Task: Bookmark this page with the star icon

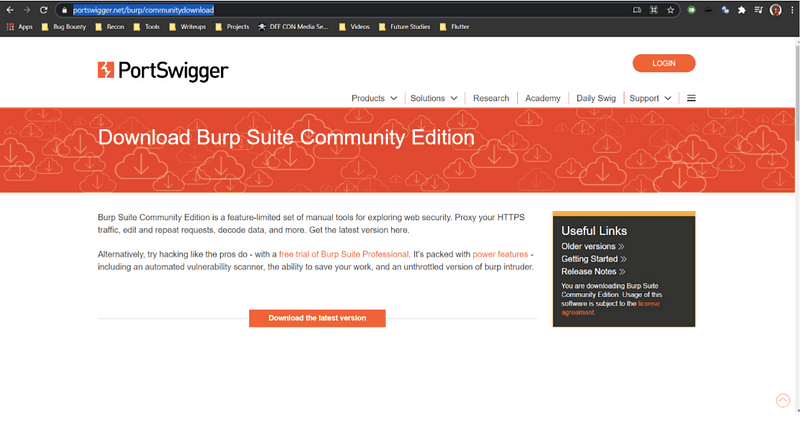Action: 670,10
